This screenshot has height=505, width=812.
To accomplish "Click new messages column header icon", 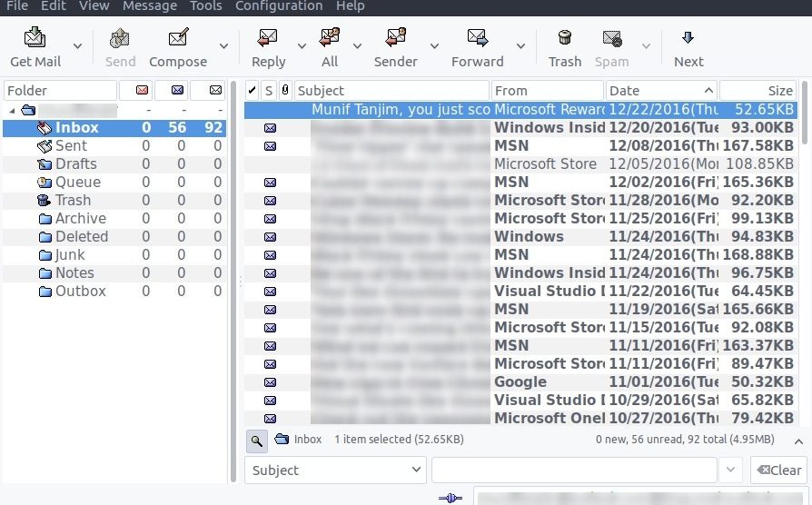I will pos(142,90).
